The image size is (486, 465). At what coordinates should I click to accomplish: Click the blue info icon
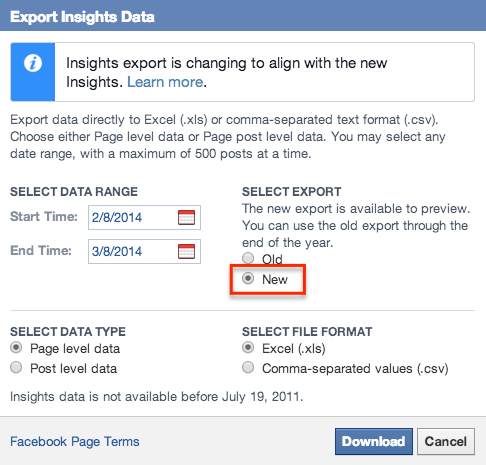tap(33, 63)
